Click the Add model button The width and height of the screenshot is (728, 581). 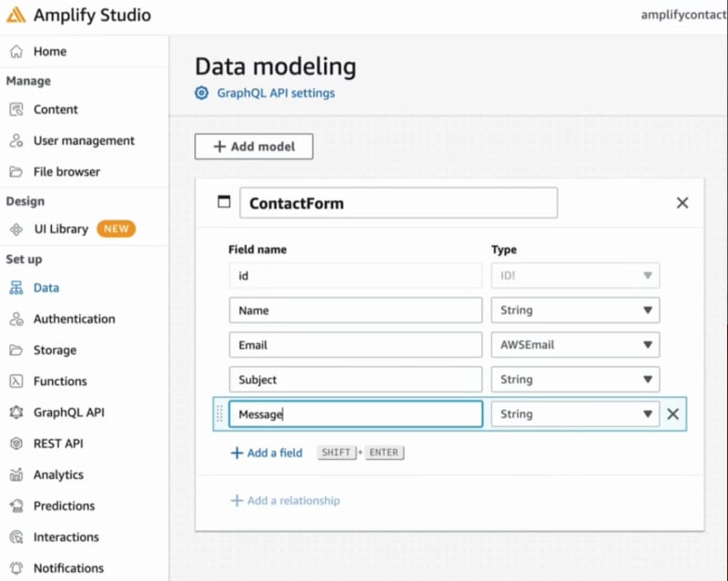click(254, 147)
